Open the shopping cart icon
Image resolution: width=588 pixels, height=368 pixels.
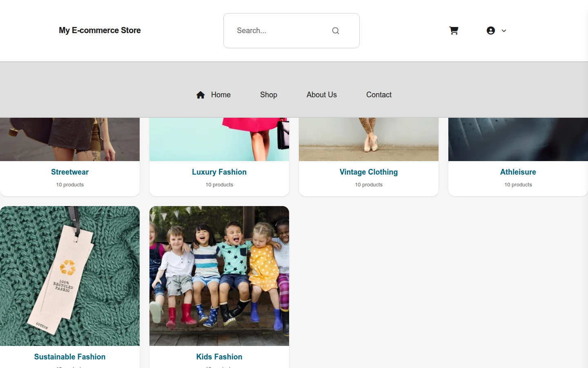(454, 31)
